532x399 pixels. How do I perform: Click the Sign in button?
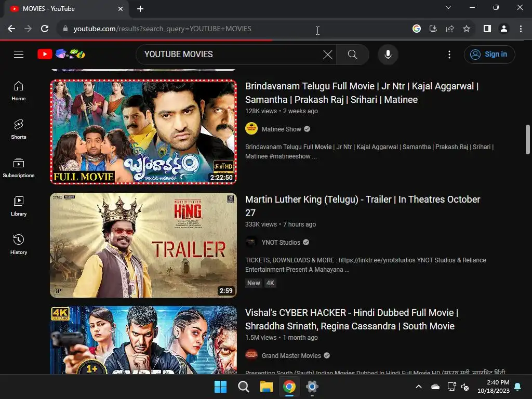489,54
